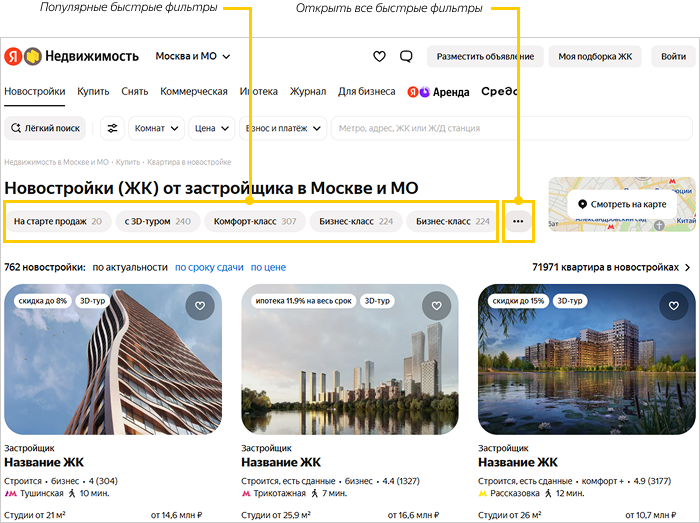The image size is (700, 523).
Task: Open the Коммерческая tab
Action: 194,91
